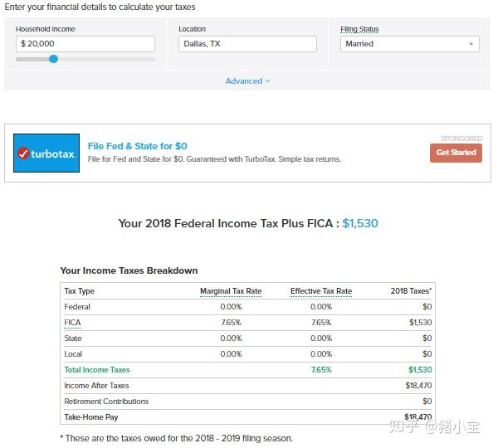Screen dimensions: 493x448
Task: Click the SPONSORED label on the ad
Action: tap(461, 139)
